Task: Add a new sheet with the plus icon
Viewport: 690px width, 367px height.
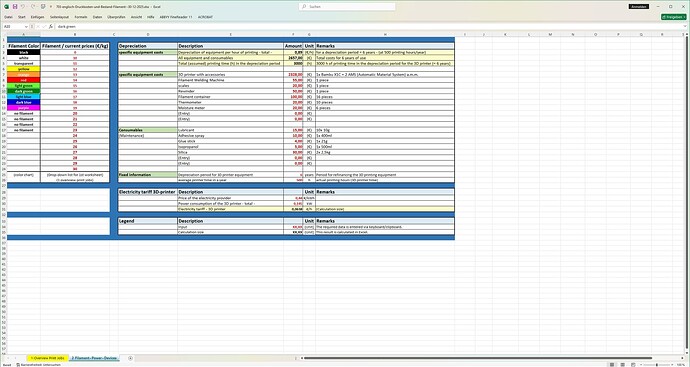Action: point(130,358)
